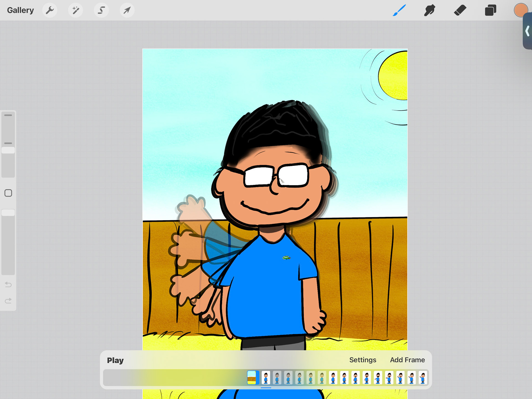
Task: Return to the Gallery
Action: 20,10
